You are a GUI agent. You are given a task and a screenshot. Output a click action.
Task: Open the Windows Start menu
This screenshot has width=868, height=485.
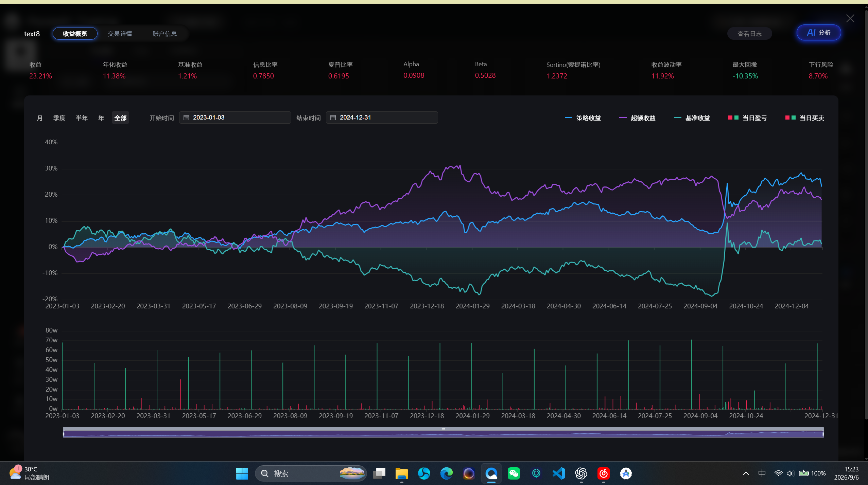coord(242,473)
